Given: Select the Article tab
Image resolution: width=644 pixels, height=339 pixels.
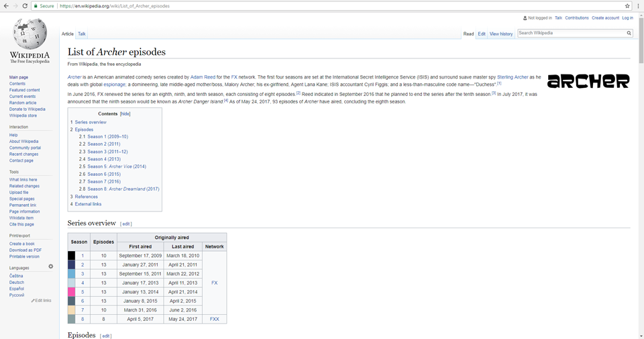Looking at the screenshot, I should pyautogui.click(x=67, y=34).
